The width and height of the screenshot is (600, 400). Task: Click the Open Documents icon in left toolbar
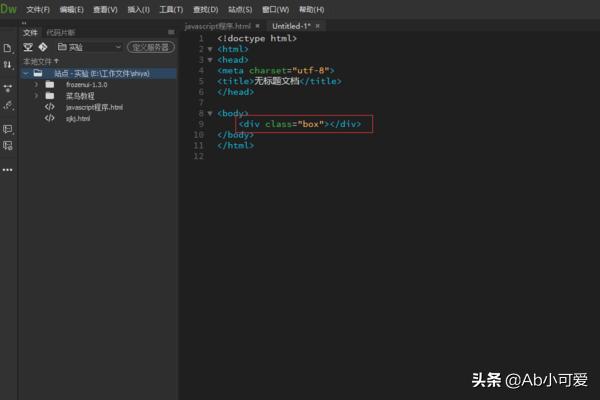pyautogui.click(x=8, y=48)
